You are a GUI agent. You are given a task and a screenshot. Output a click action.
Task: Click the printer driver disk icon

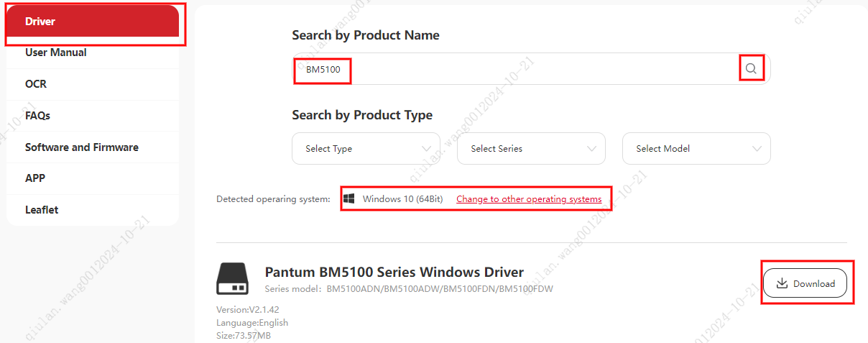232,278
